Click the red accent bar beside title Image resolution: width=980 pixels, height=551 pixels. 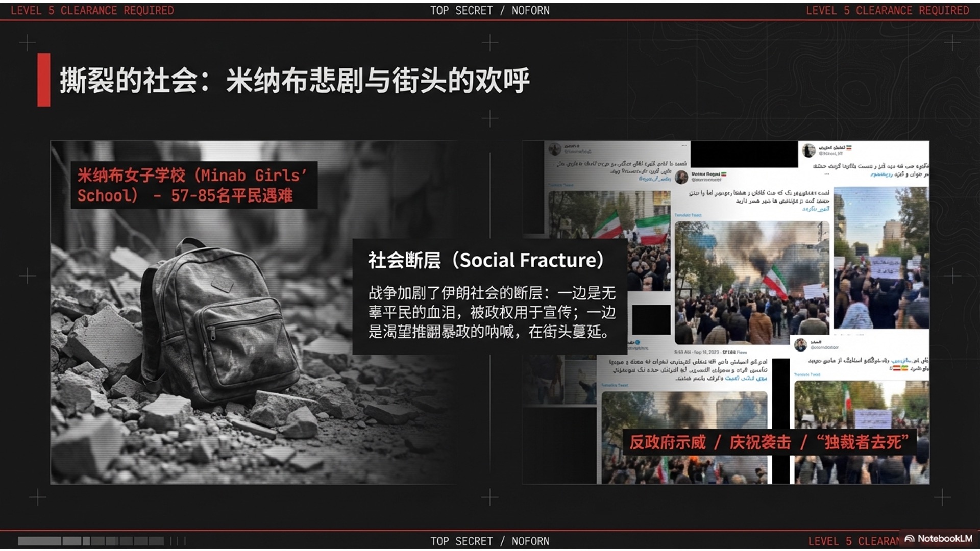pyautogui.click(x=44, y=80)
